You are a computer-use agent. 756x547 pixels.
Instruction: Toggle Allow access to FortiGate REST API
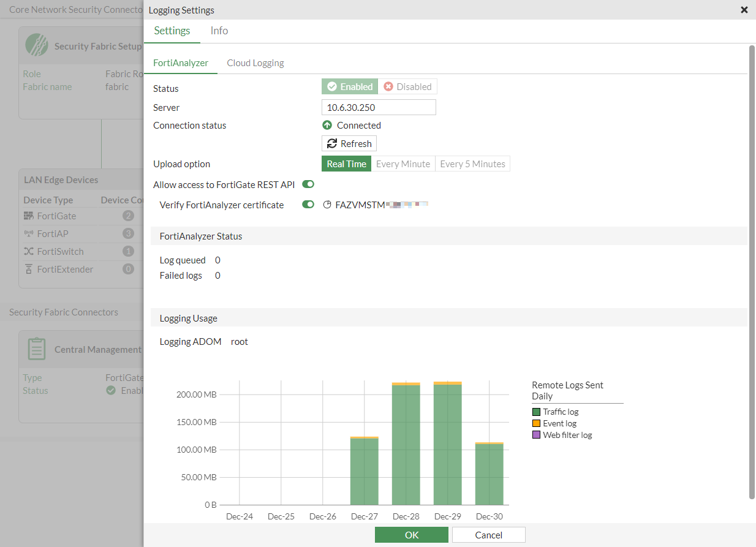[x=308, y=184]
